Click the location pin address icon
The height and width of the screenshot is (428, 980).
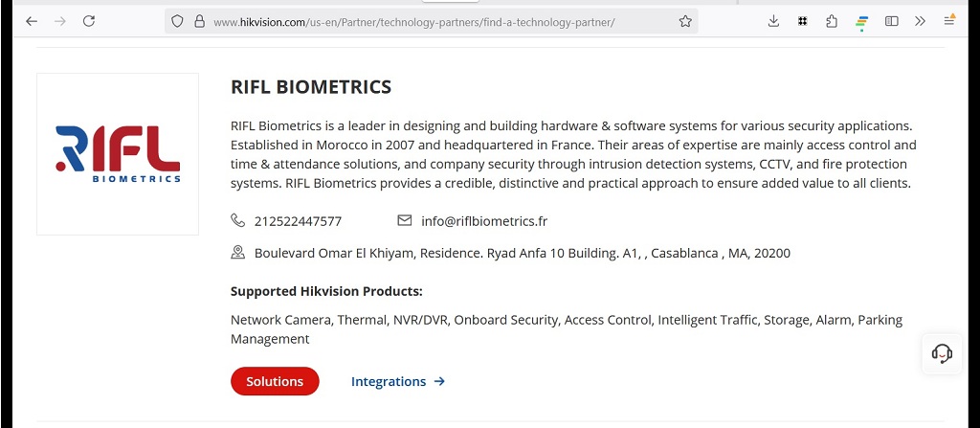click(238, 253)
